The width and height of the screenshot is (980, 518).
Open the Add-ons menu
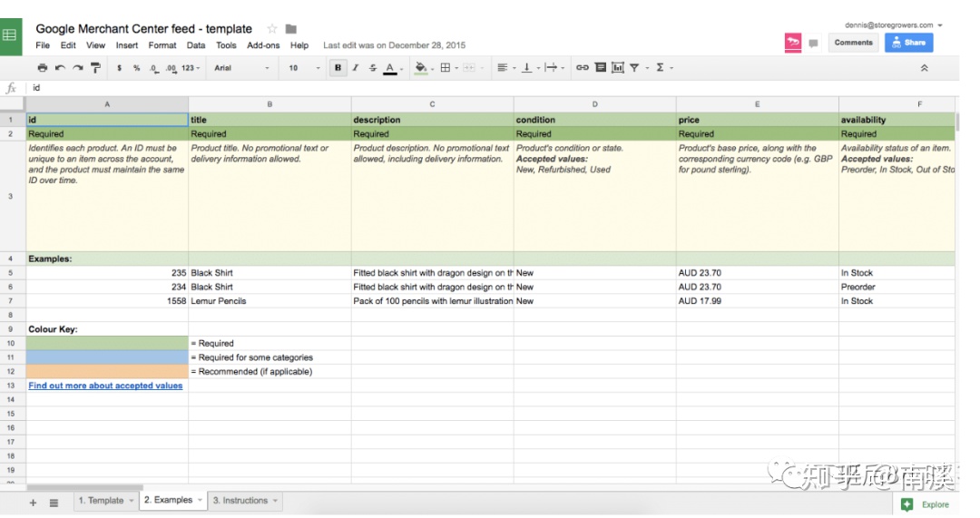263,45
